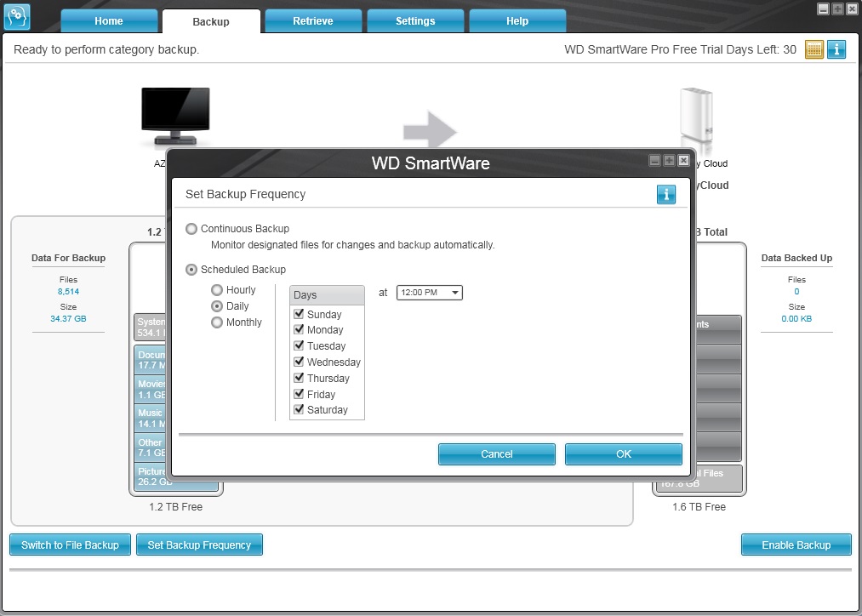Screen dimensions: 862x616
Task: Select the System category bar
Action: pyautogui.click(x=151, y=328)
